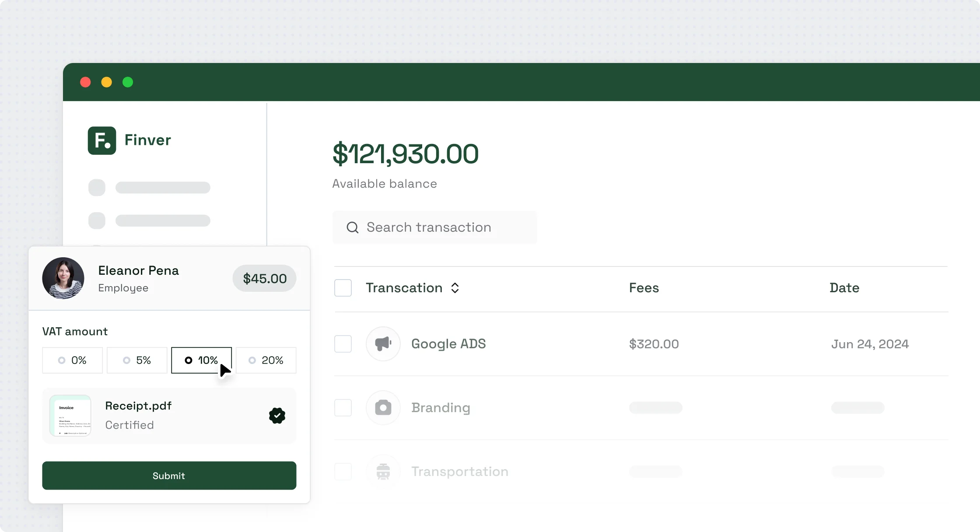Click Eleanor Pena's avatar photo
The height and width of the screenshot is (532, 980).
(x=63, y=278)
